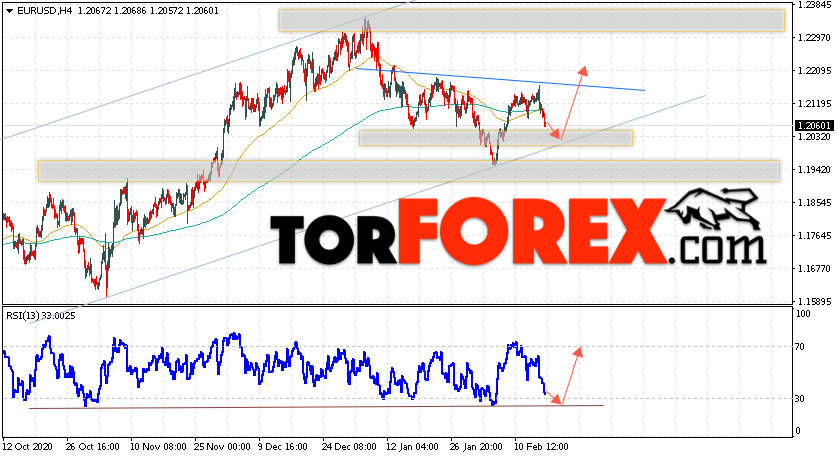
Task: Click the RSI scale level 100
Action: pos(803,314)
